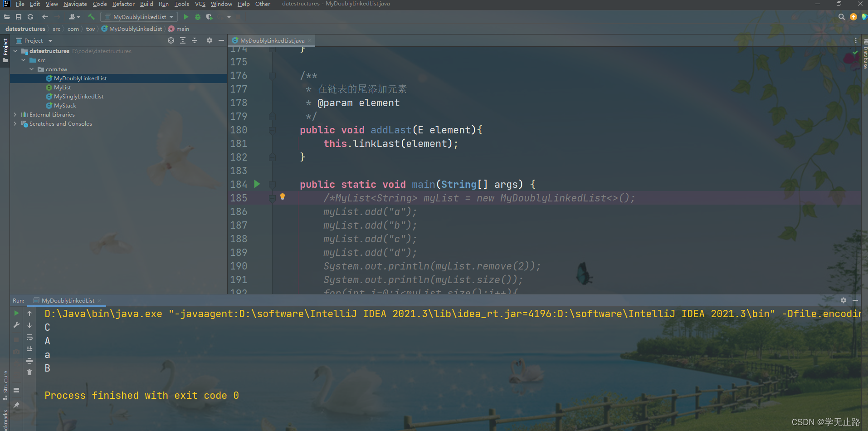Viewport: 868px width, 431px height.
Task: Select MySinglyLinkedList in the project tree
Action: 78,96
